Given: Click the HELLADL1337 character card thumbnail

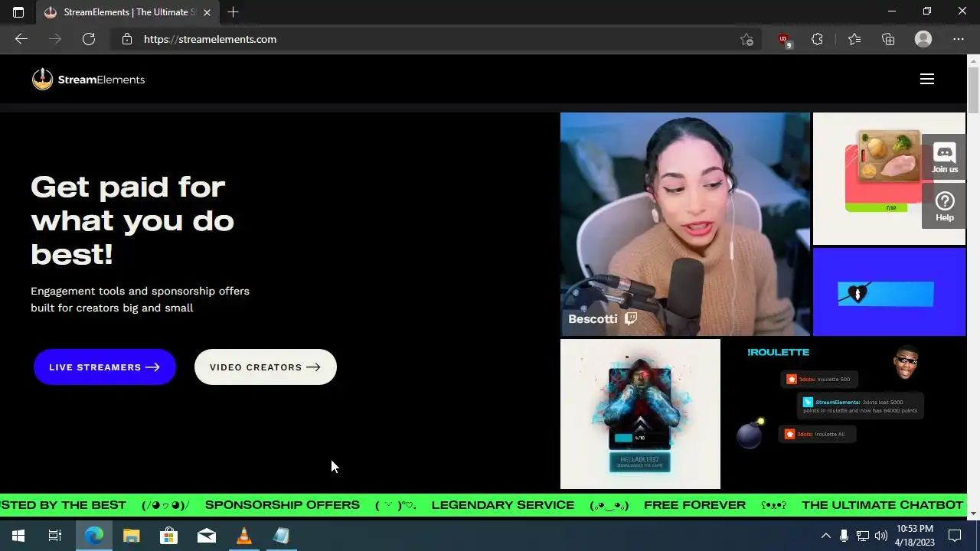Looking at the screenshot, I should tap(640, 414).
